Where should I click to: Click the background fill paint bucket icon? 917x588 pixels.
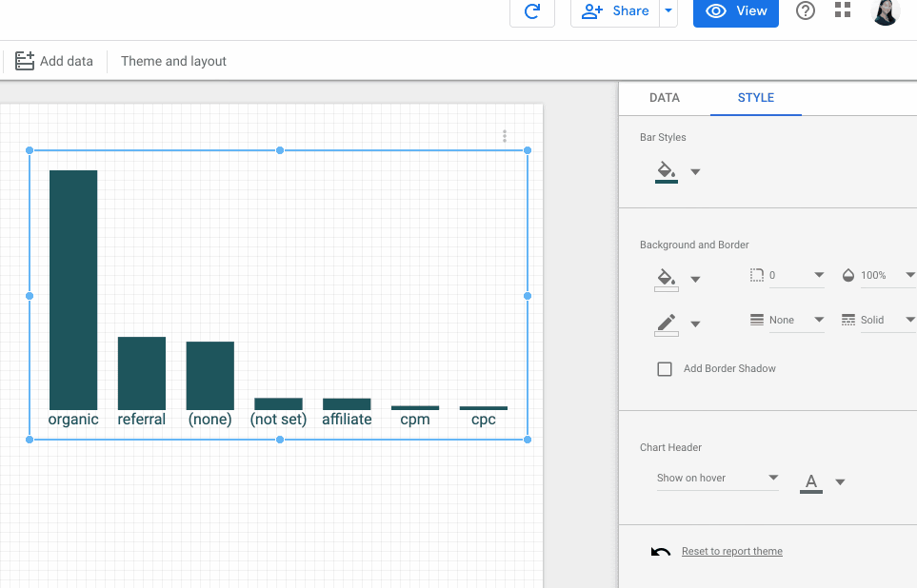click(667, 278)
